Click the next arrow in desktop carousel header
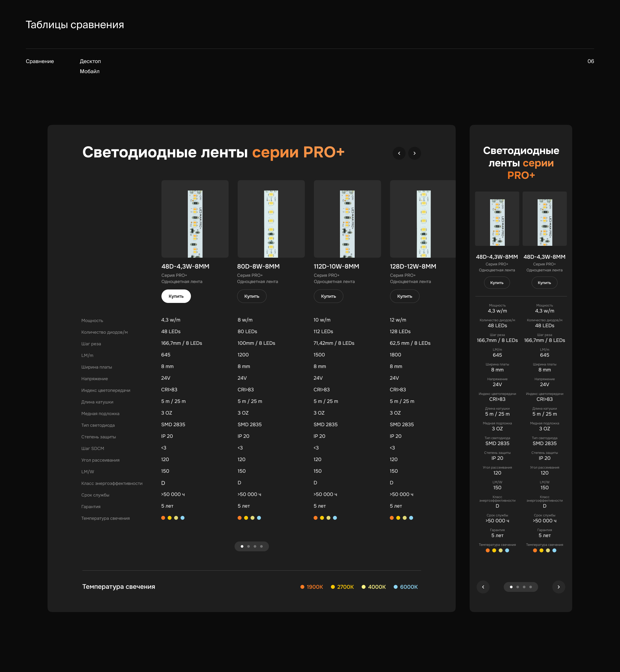Image resolution: width=620 pixels, height=672 pixels. pyautogui.click(x=414, y=154)
